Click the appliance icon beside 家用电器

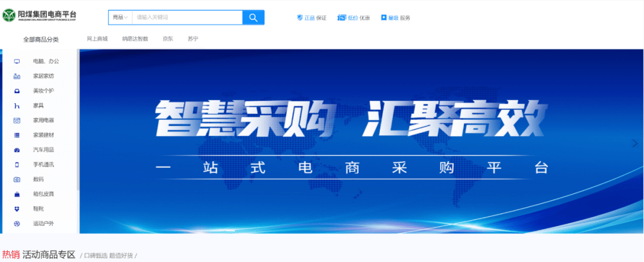click(17, 121)
